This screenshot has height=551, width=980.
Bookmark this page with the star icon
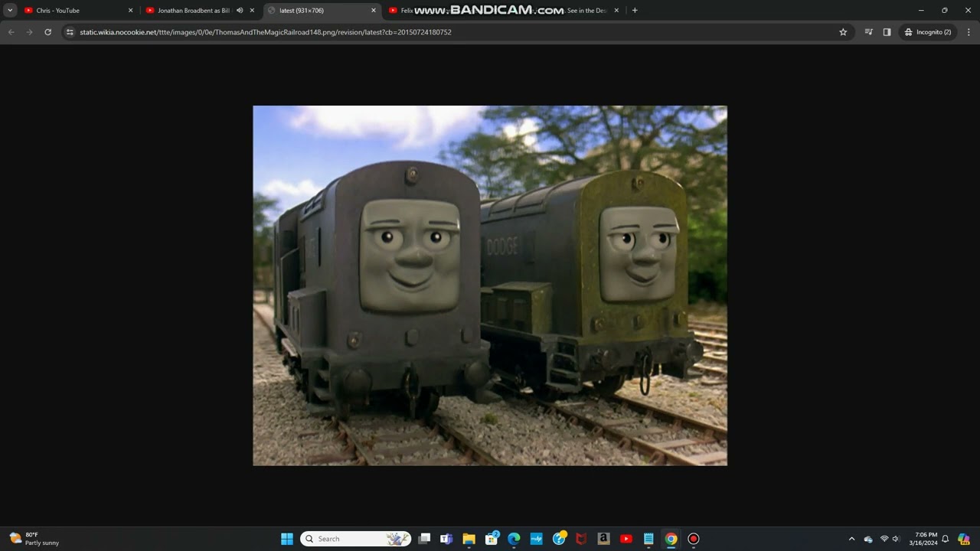(843, 32)
